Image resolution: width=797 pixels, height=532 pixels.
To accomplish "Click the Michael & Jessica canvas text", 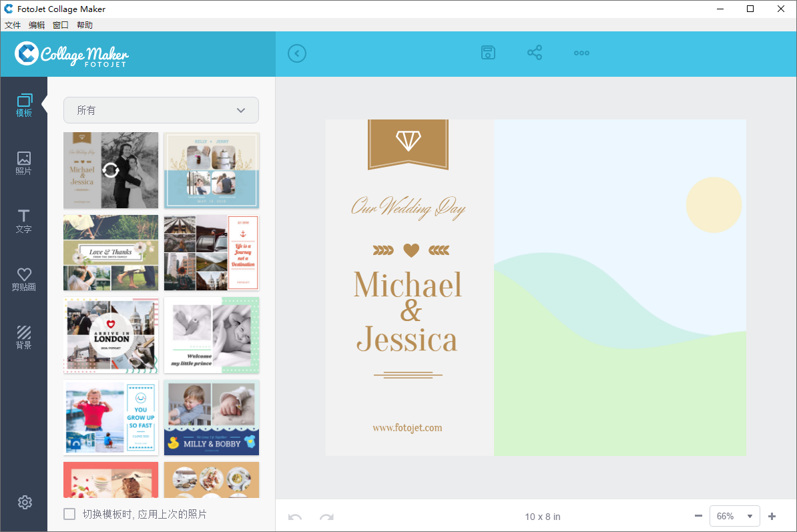I will coord(408,311).
